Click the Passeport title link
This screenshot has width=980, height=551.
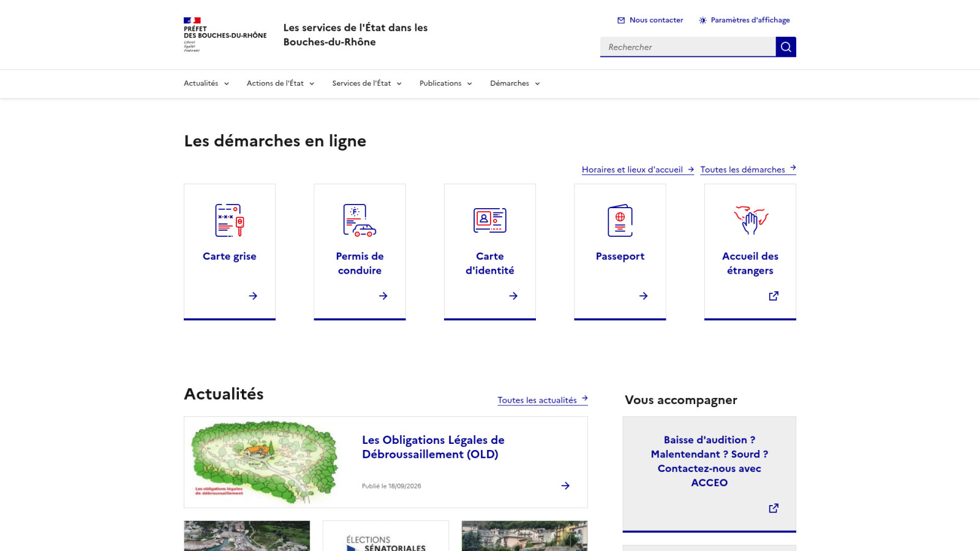(x=620, y=256)
